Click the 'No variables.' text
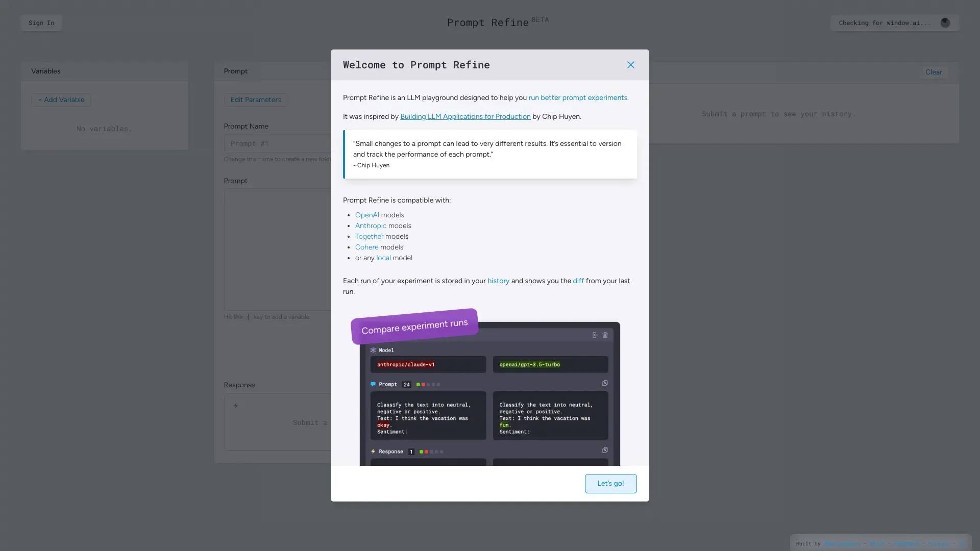The image size is (980, 551). [104, 129]
